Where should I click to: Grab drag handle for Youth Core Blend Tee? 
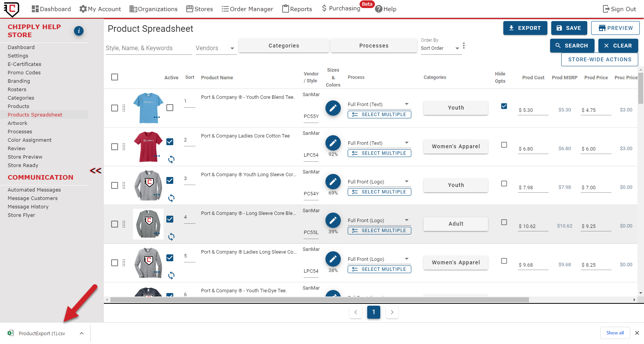click(124, 108)
